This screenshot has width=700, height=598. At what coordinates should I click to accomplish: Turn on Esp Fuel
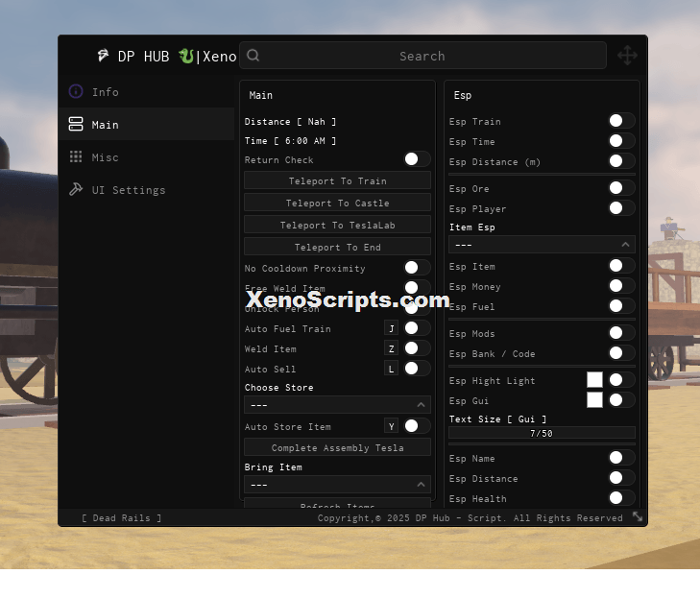pos(622,305)
